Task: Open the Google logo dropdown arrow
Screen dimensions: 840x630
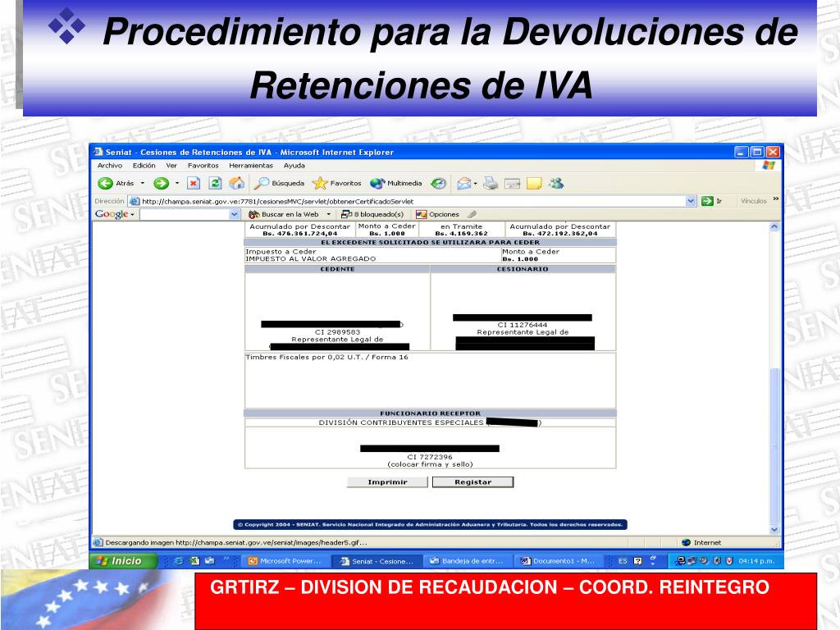Action: point(132,215)
